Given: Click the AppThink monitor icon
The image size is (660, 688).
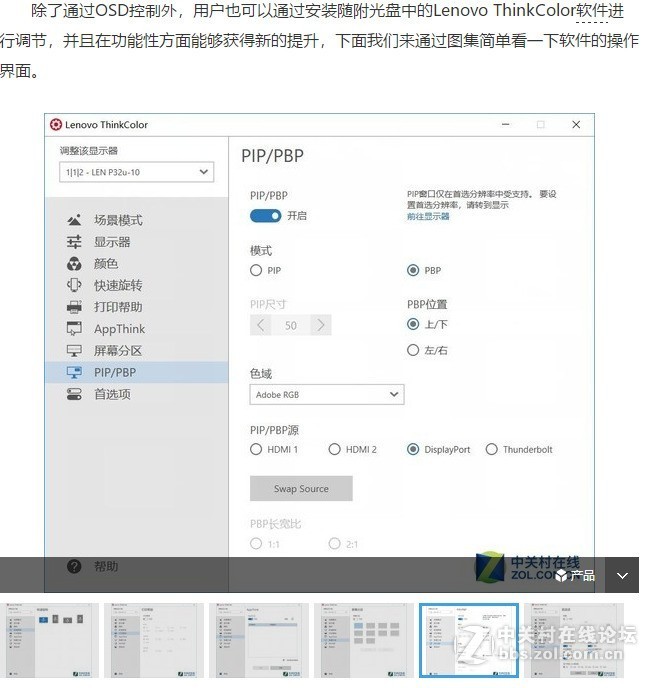Looking at the screenshot, I should coord(74,329).
